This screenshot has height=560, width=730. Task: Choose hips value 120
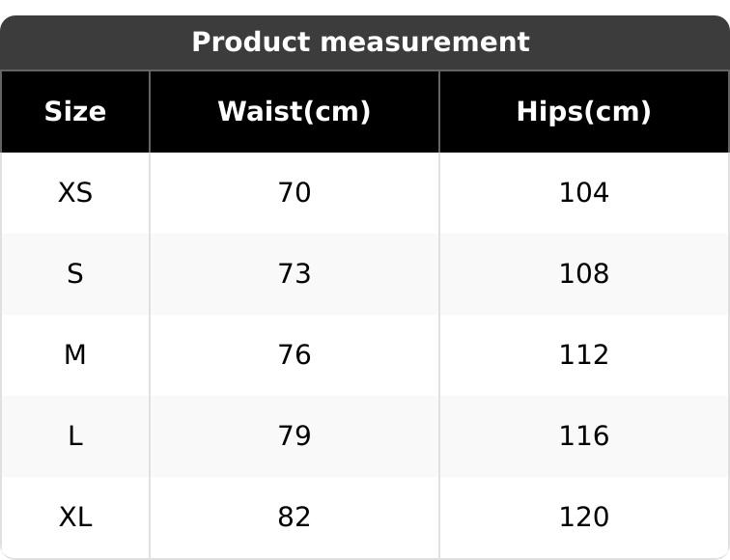pos(584,518)
